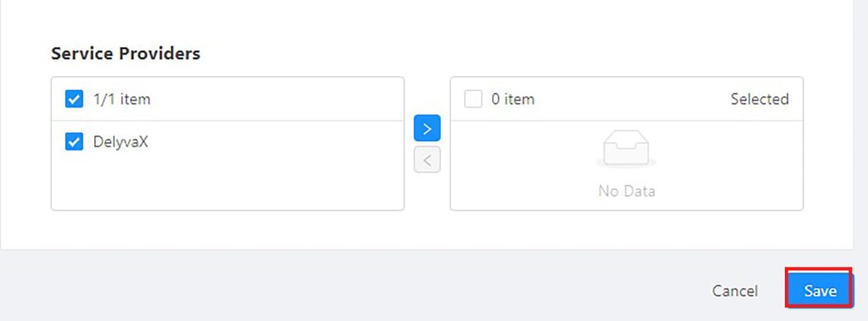This screenshot has width=868, height=321.
Task: Uncheck the DelyvaX checkbox
Action: [75, 142]
